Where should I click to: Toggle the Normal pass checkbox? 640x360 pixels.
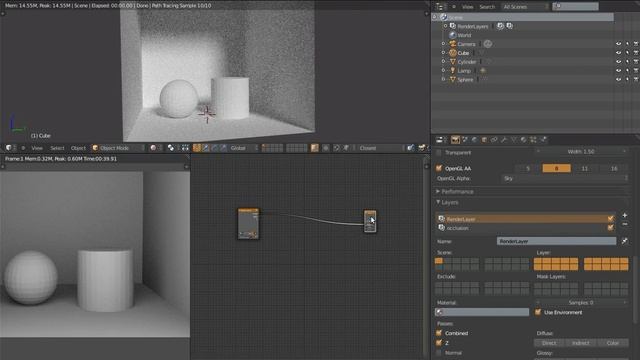(439, 353)
